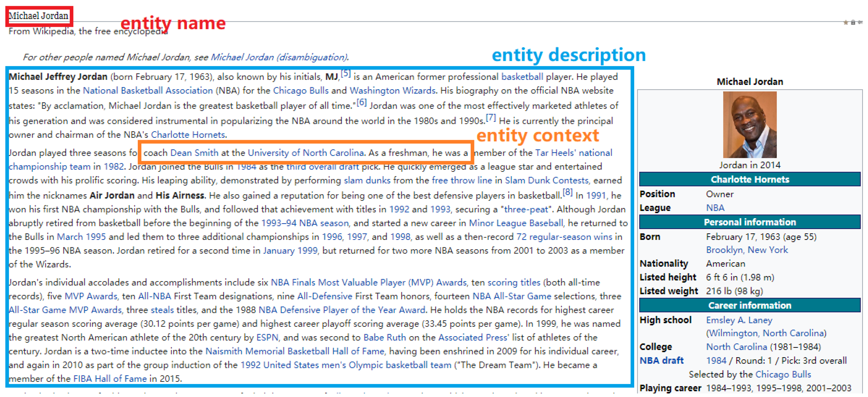Click the featured article star icon
This screenshot has width=868, height=397.
[x=845, y=23]
